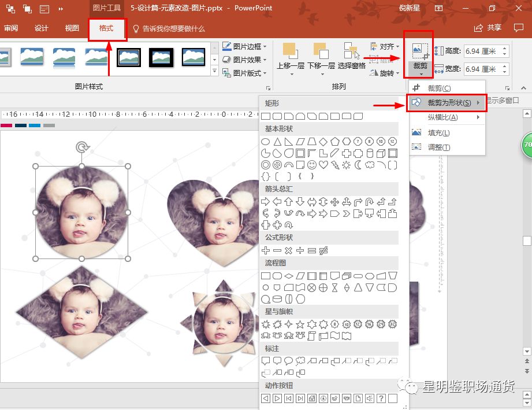Choose the 5-point star shape

(x=300, y=324)
